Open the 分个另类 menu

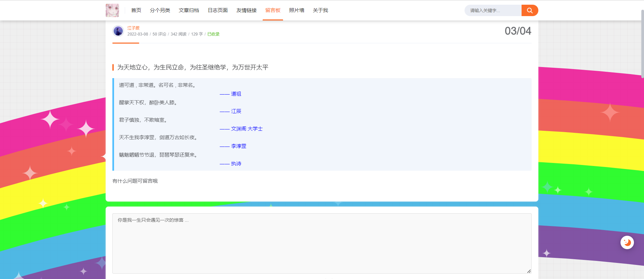(x=160, y=10)
